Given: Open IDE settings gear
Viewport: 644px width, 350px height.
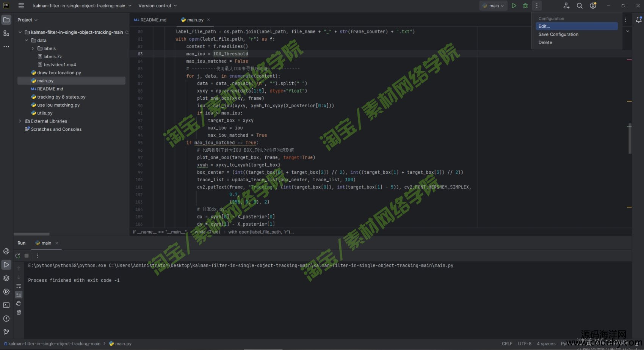Looking at the screenshot, I should click(x=593, y=6).
